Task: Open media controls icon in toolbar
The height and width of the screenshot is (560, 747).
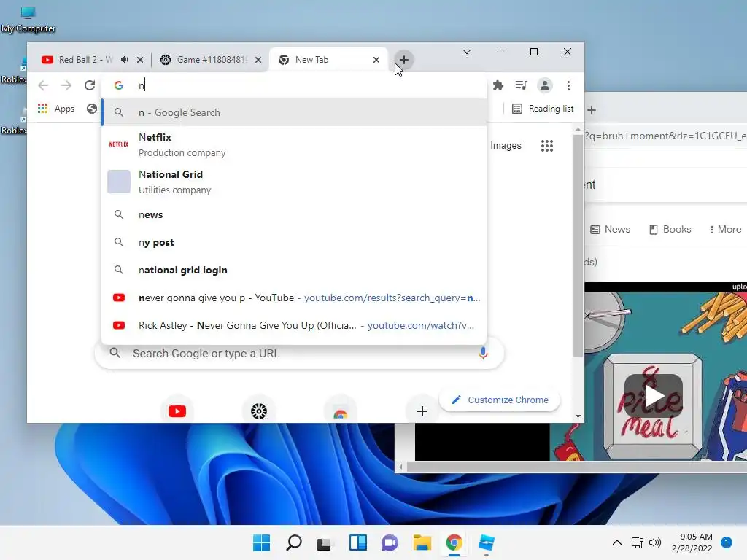Action: (x=521, y=85)
